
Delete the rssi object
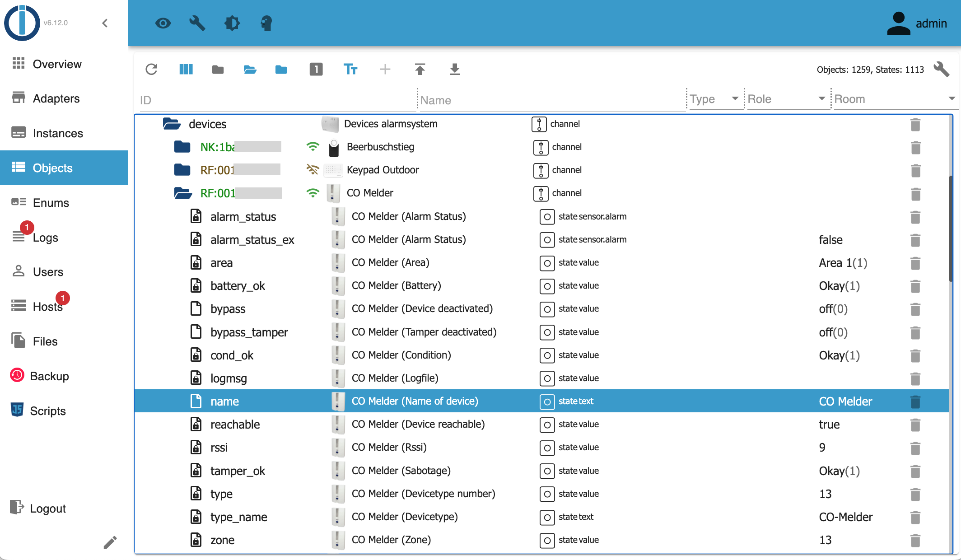click(915, 448)
